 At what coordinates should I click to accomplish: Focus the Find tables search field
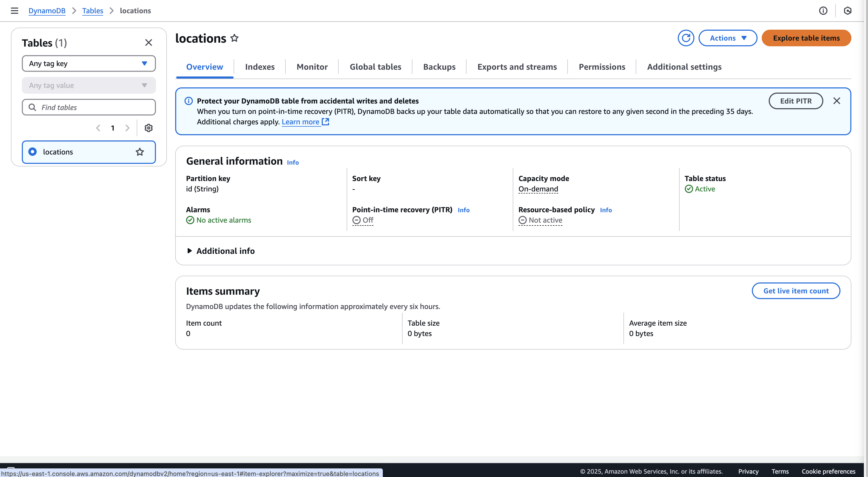click(89, 107)
